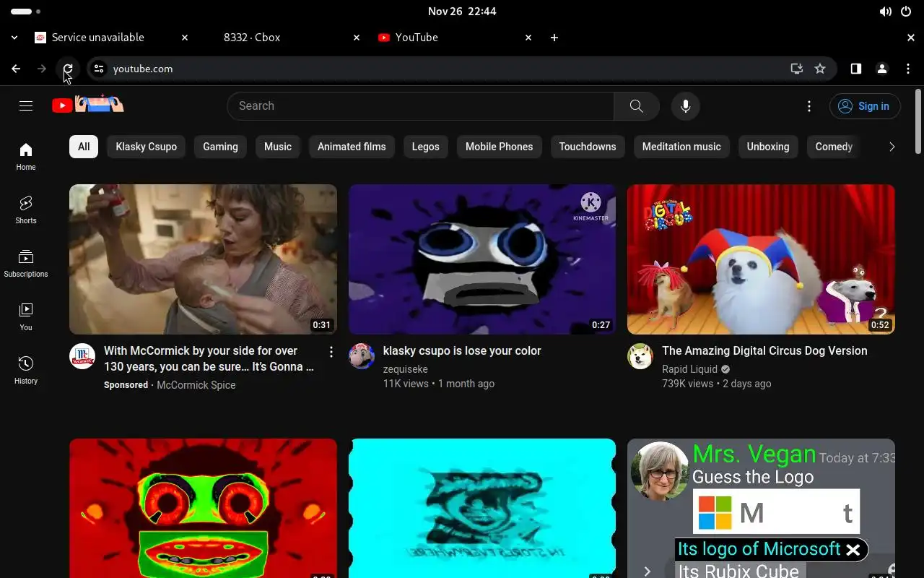Viewport: 924px width, 578px height.
Task: Open the McCormick Spice channel avatar
Action: (82, 356)
